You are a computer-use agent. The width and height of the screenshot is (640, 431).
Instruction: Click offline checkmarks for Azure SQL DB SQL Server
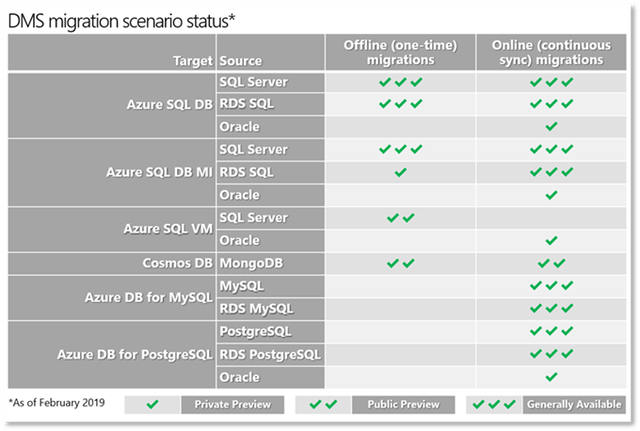point(401,82)
